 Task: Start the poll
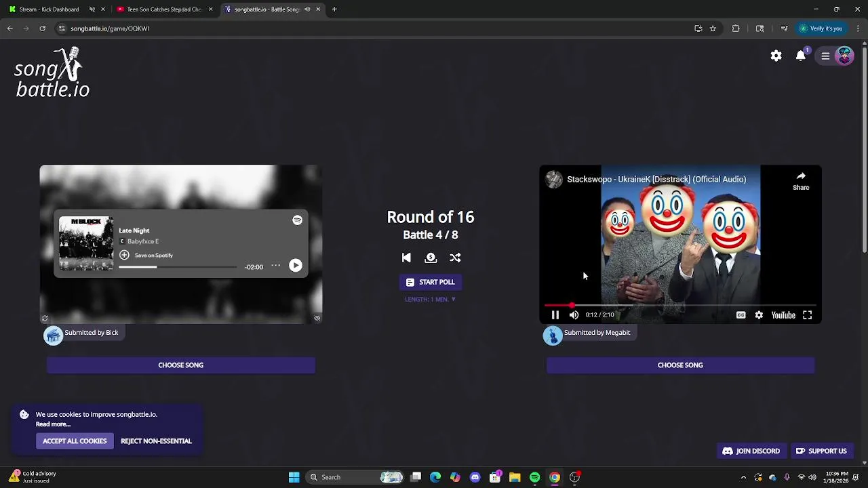(430, 282)
